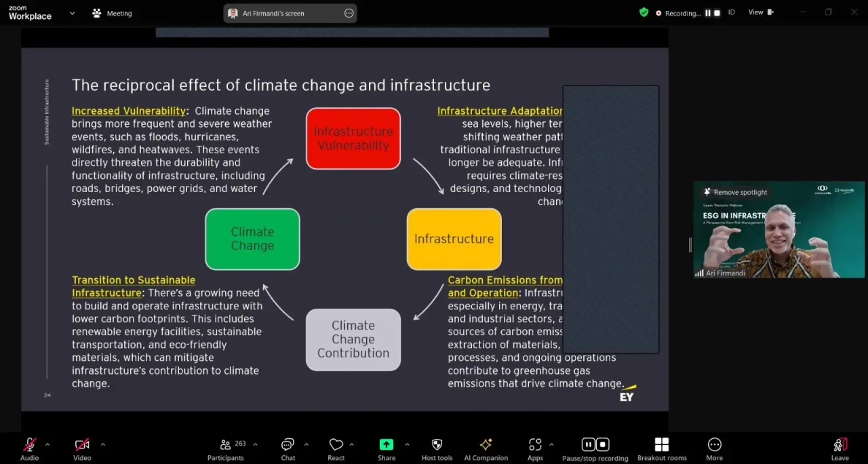
Task: Click Remove spotlight on Ari Firmandi's video
Action: [735, 192]
